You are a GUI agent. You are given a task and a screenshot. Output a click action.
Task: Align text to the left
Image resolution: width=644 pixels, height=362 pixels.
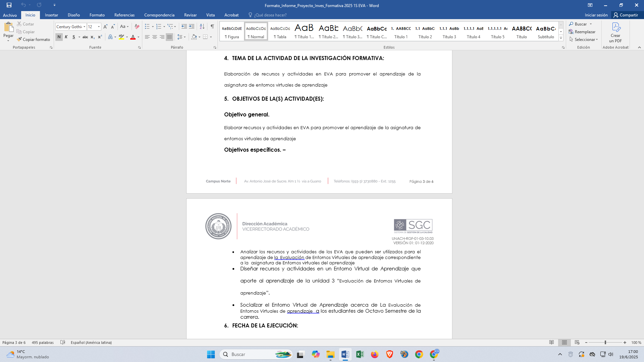click(147, 37)
